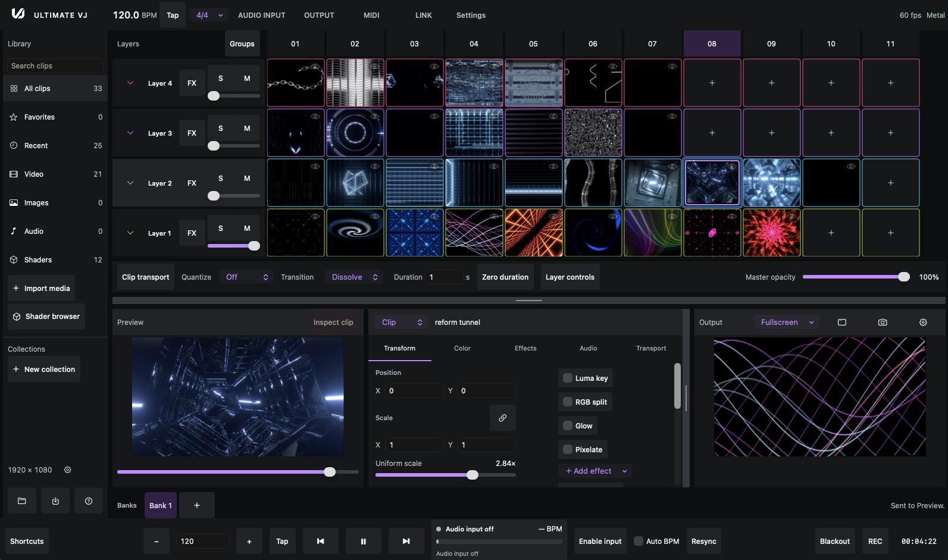Show All clips in the library
This screenshot has height=560, width=948.
point(55,89)
